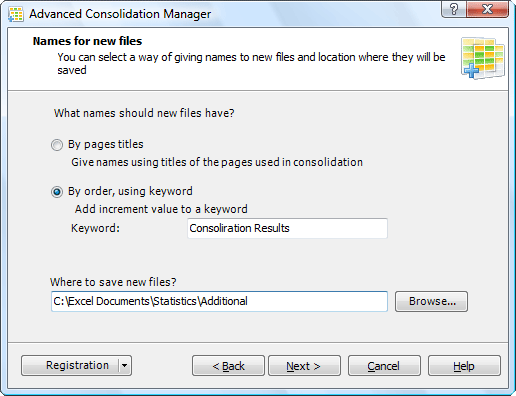Viewport: 516px width, 396px height.
Task: Click into the save location path field
Action: point(219,301)
